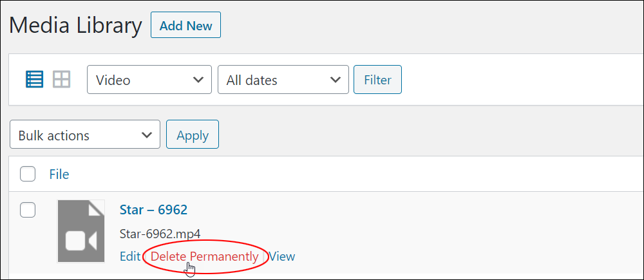The image size is (644, 280).
Task: Click the Media Library heading
Action: coord(75,26)
